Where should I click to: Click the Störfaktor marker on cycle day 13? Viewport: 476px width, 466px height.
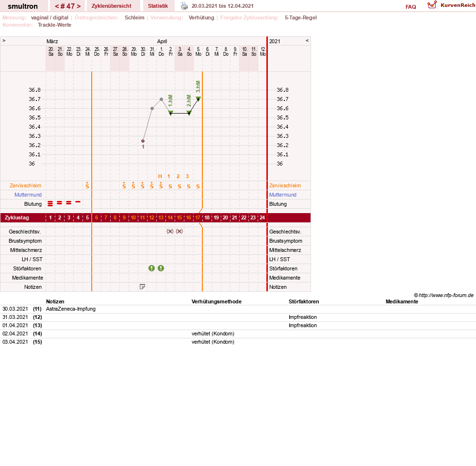tap(161, 268)
